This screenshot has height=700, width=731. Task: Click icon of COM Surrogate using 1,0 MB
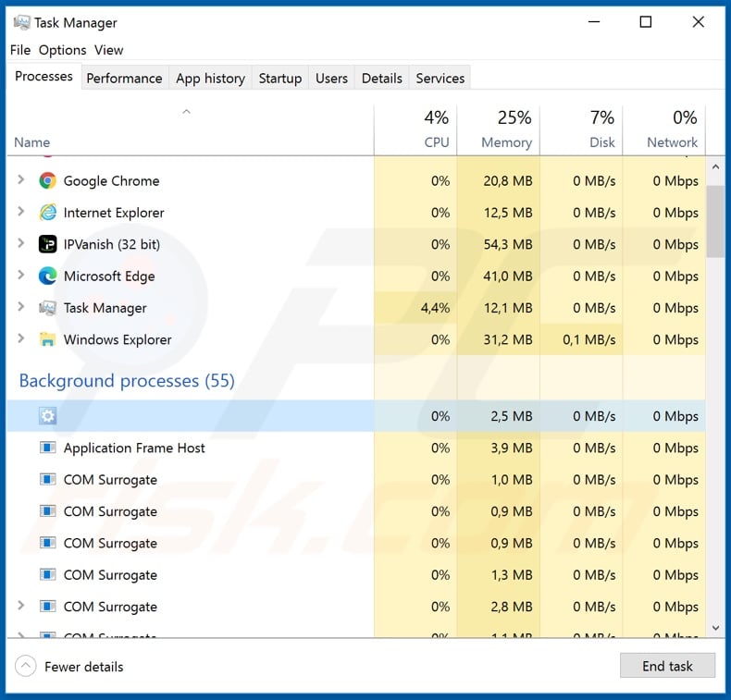47,479
